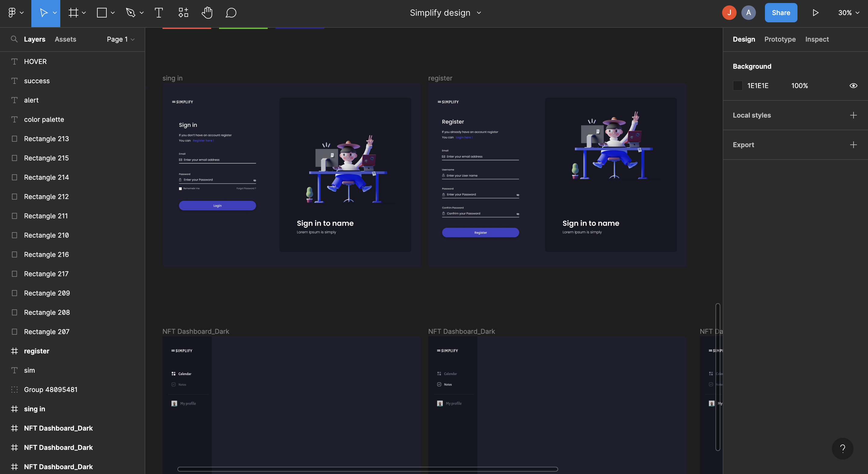Screen dimensions: 868x474
Task: Click frame icon of register layer
Action: tap(14, 351)
